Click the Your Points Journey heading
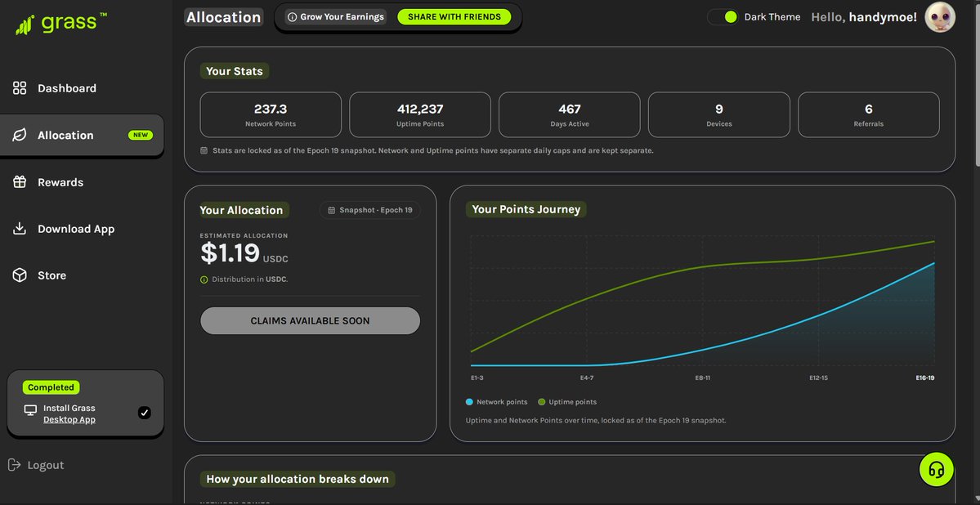Image resolution: width=980 pixels, height=505 pixels. coord(526,209)
